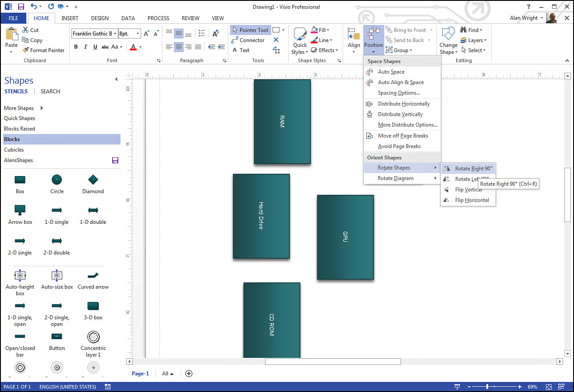Go to the Page-1 page tab
Screen dimensions: 574x392
[x=140, y=374]
